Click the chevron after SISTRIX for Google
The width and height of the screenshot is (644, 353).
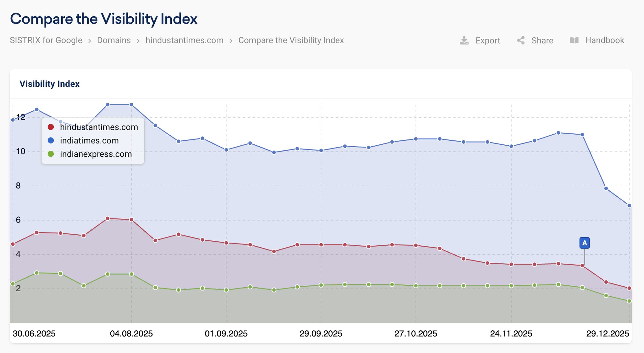pyautogui.click(x=90, y=40)
